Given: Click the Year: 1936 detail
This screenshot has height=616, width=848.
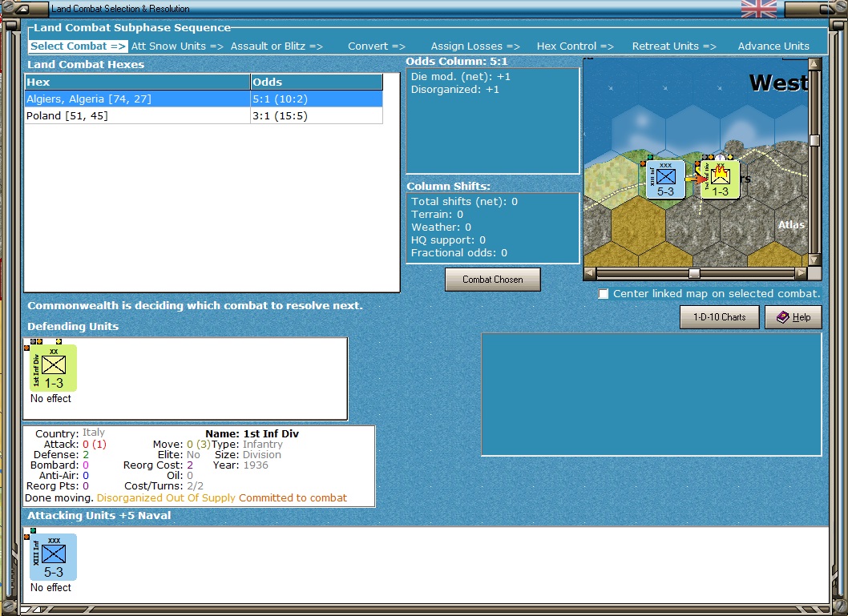Looking at the screenshot, I should (240, 465).
